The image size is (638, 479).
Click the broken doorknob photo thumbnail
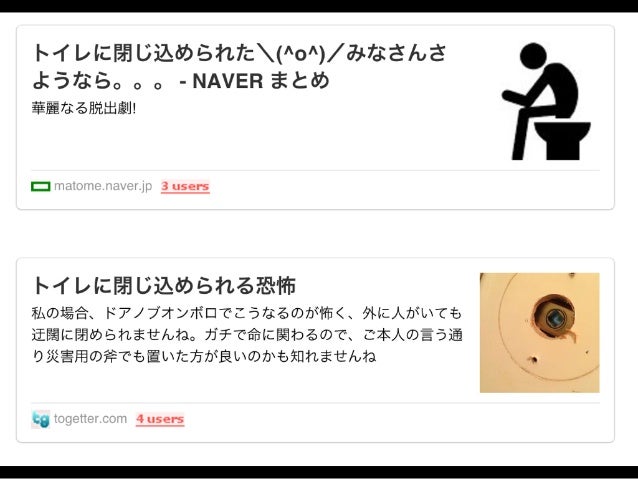point(540,332)
